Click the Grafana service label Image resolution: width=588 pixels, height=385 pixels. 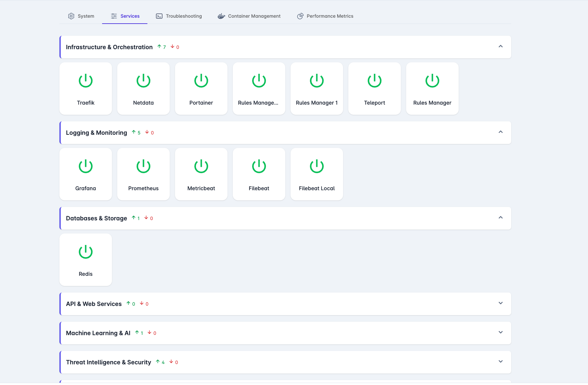pyautogui.click(x=86, y=188)
